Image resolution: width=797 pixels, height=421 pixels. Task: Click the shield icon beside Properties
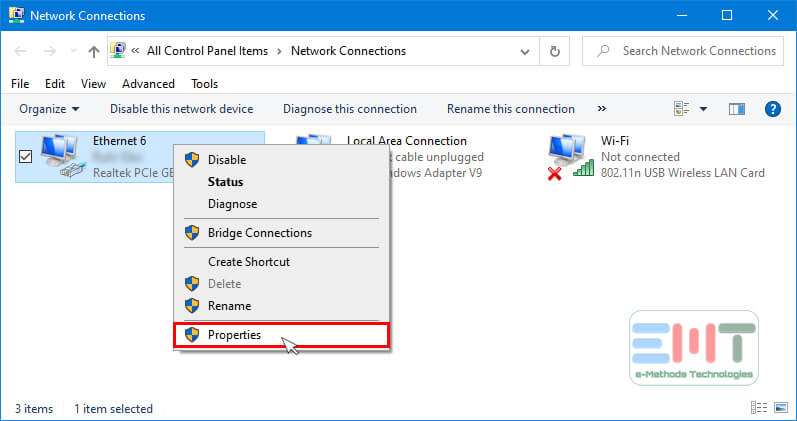coord(192,335)
